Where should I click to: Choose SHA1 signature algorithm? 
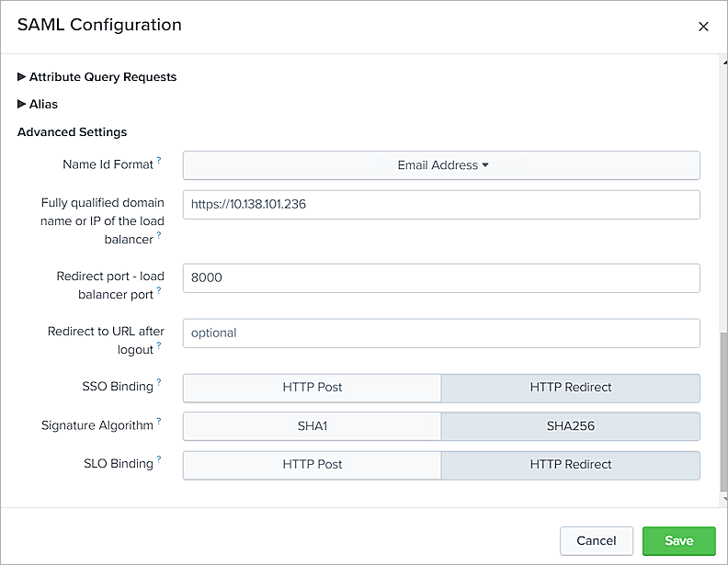tap(313, 426)
